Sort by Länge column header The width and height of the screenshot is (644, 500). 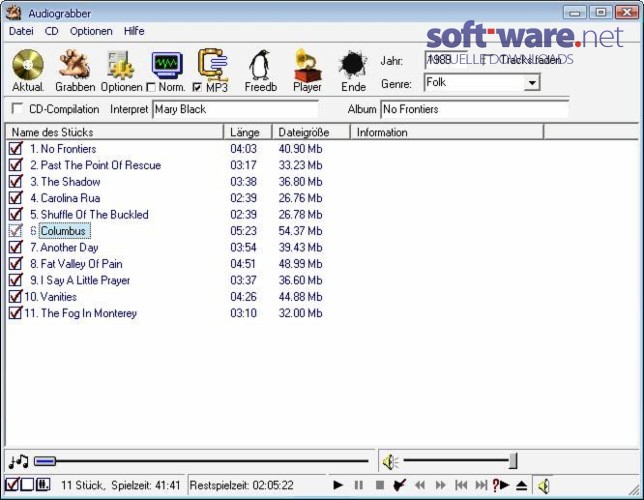(x=248, y=132)
